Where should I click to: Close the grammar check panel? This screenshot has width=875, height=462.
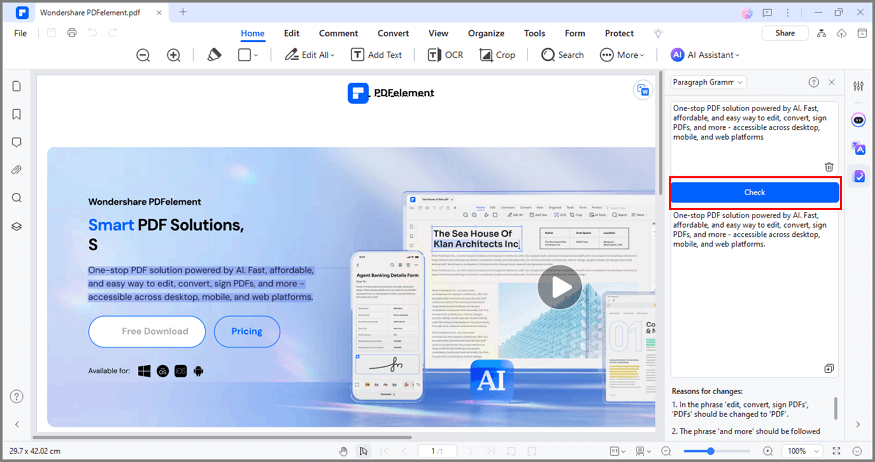click(831, 82)
